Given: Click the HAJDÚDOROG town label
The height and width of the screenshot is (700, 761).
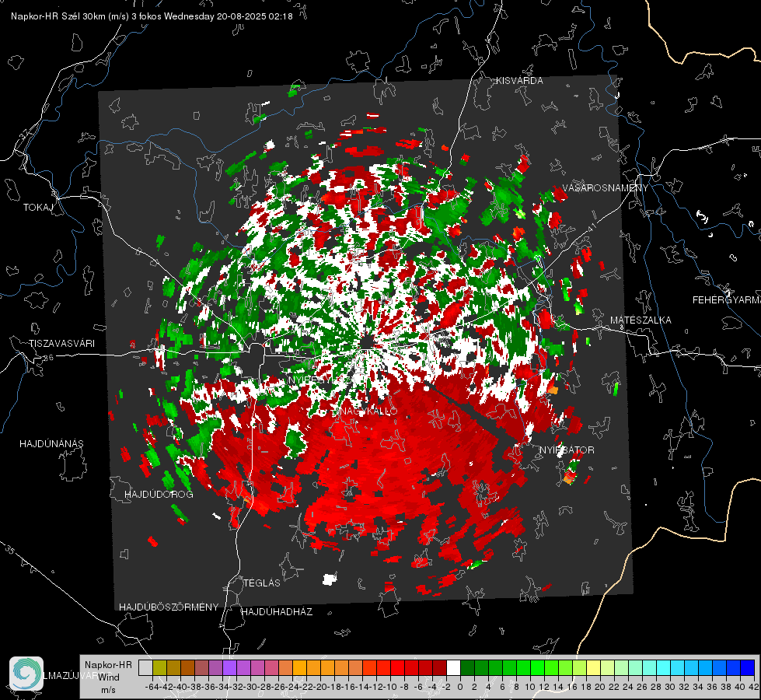Looking at the screenshot, I should (159, 495).
